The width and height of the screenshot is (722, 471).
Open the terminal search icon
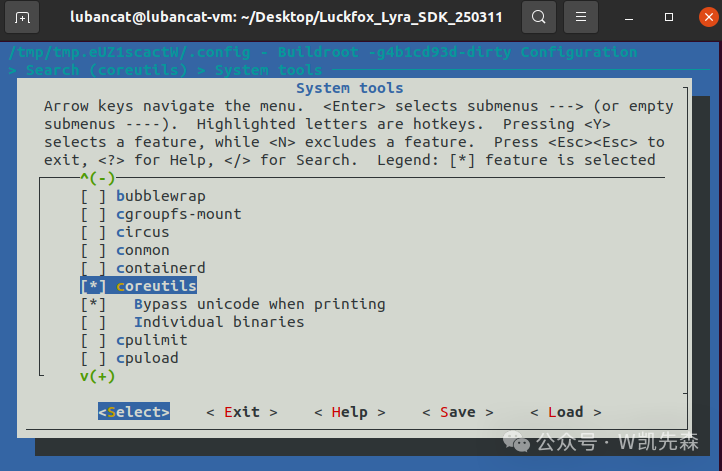click(539, 18)
